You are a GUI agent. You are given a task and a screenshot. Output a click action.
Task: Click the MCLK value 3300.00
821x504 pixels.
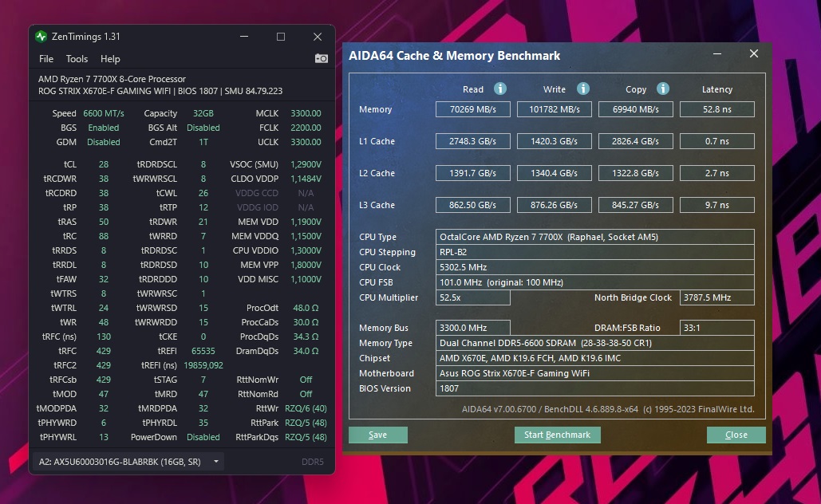point(306,113)
